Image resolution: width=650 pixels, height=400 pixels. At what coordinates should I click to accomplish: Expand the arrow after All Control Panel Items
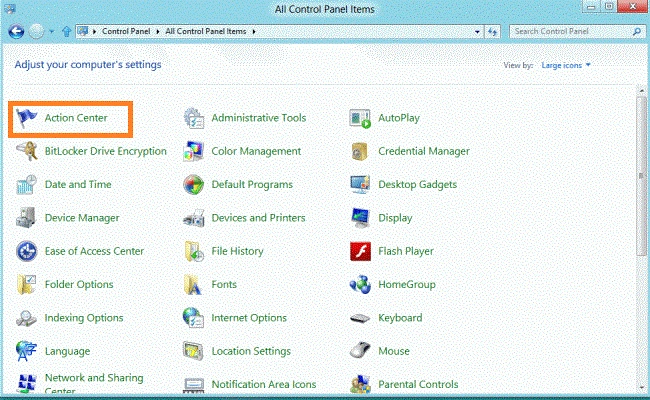(254, 32)
